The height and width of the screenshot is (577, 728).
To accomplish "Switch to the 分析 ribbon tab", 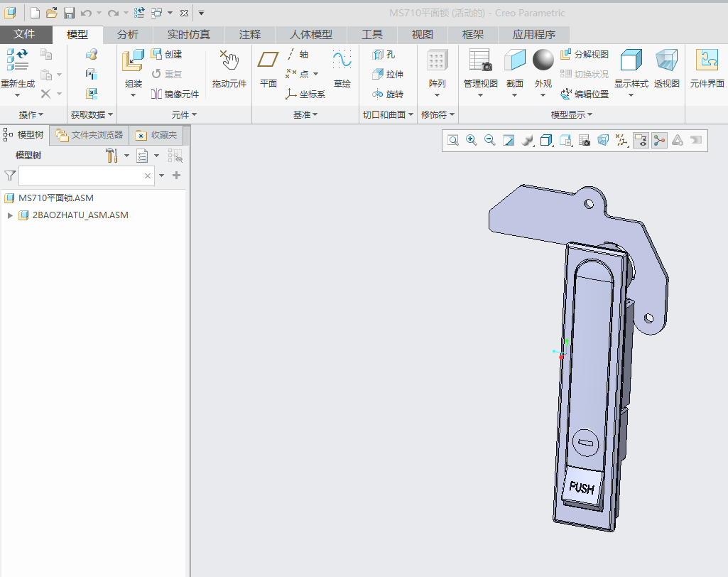I will point(128,35).
